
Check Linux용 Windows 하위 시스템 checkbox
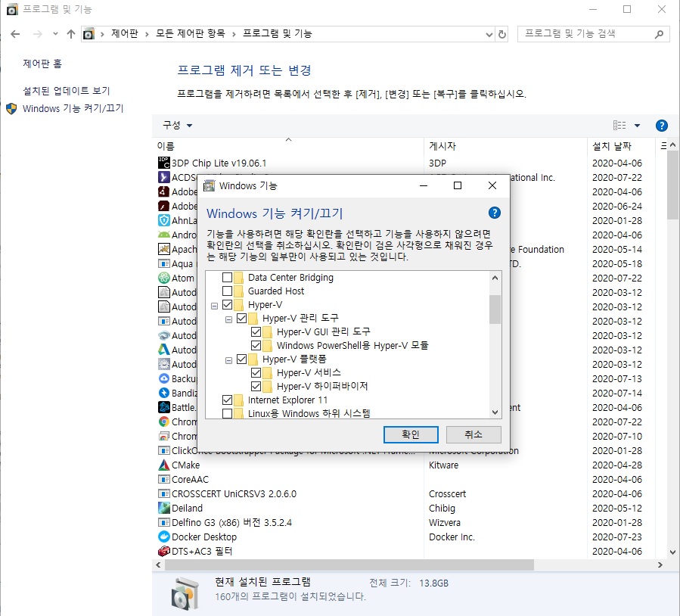click(227, 413)
